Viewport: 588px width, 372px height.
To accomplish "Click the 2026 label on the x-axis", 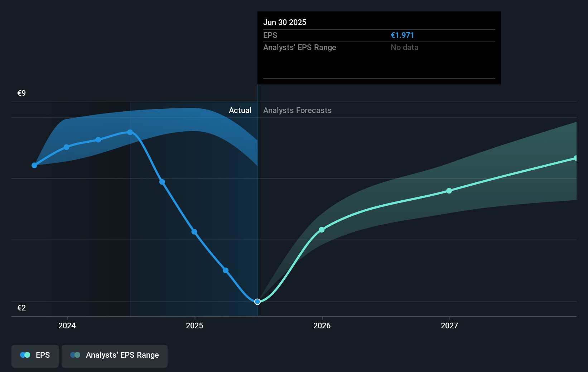I will coord(322,325).
